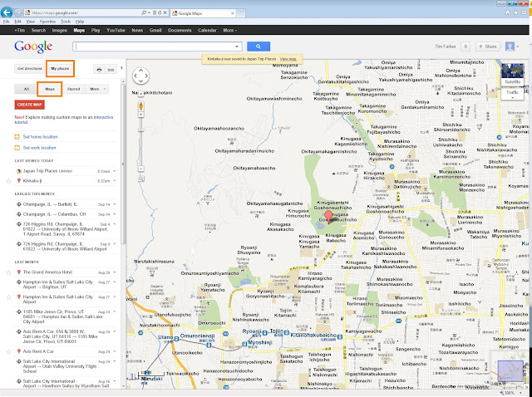532x397 pixels.
Task: Click the profile avatar picture
Action: (x=510, y=47)
